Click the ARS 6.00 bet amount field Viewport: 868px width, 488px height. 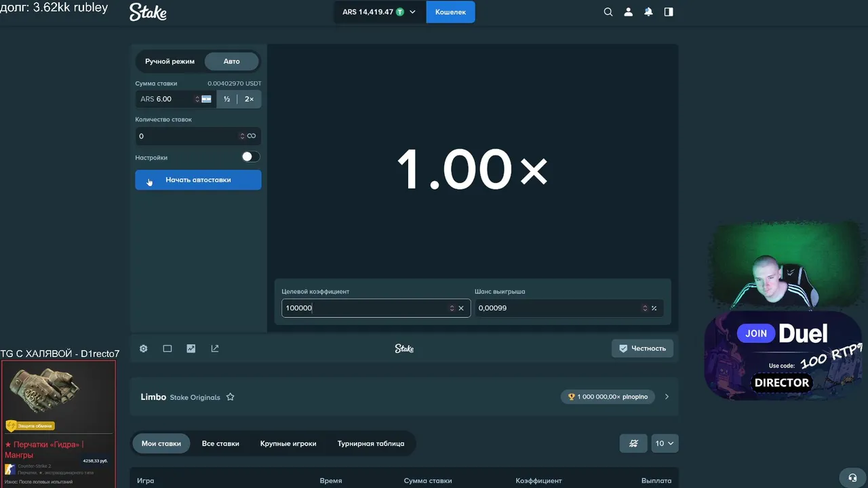point(175,99)
